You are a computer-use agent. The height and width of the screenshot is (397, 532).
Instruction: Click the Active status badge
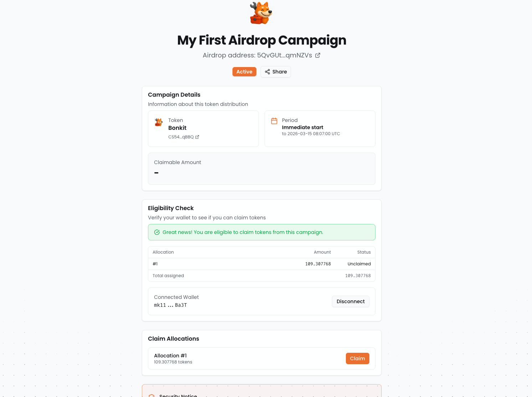click(x=244, y=72)
